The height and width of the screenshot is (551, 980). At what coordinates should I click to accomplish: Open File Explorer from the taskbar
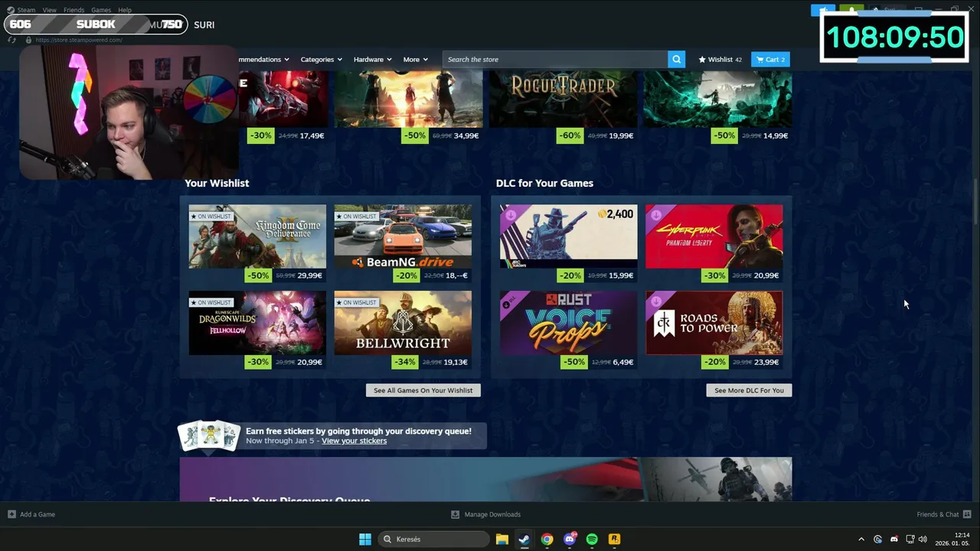(501, 539)
